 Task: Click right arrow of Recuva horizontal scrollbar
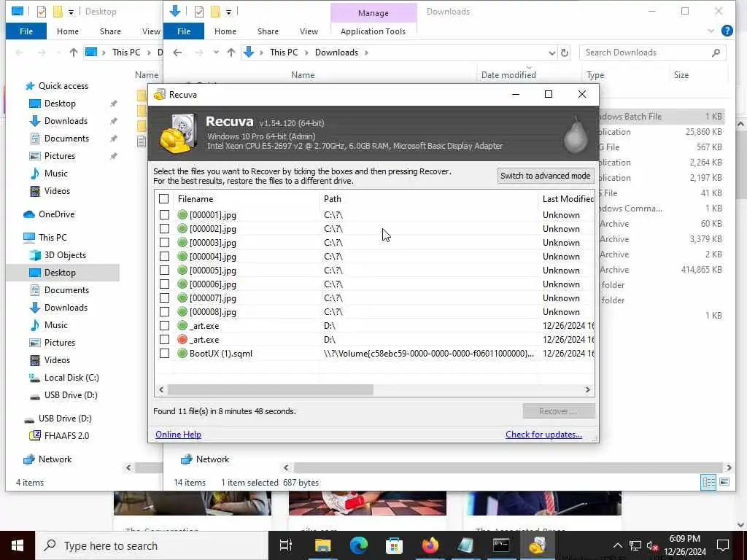tap(587, 389)
